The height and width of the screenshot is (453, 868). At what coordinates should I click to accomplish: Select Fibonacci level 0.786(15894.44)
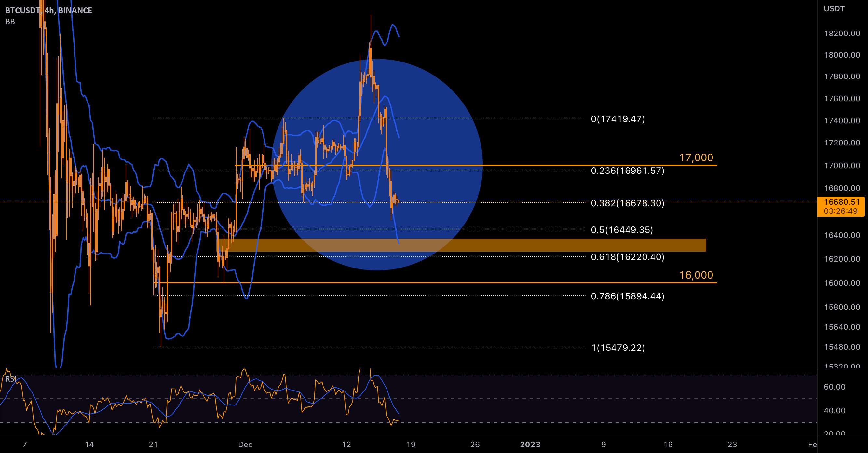pyautogui.click(x=628, y=296)
